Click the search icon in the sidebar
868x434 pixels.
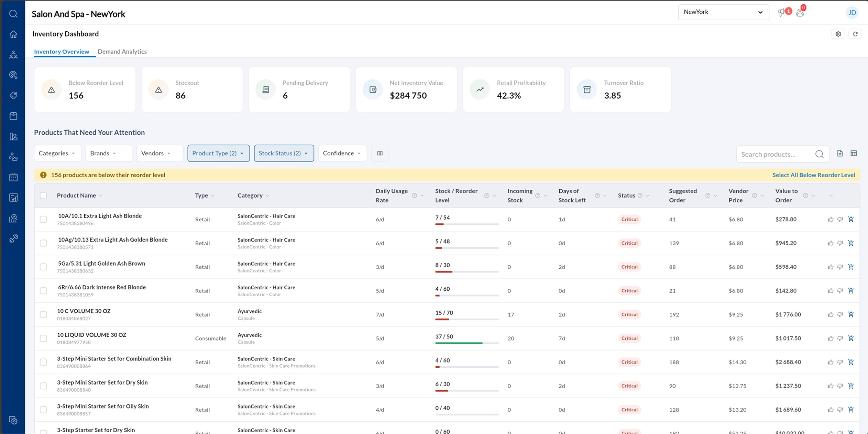13,14
